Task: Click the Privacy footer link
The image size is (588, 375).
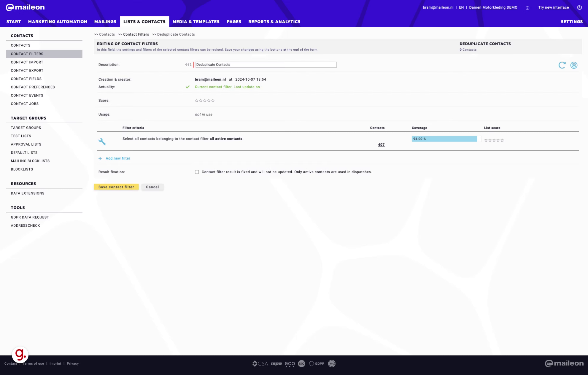Action: pos(73,364)
